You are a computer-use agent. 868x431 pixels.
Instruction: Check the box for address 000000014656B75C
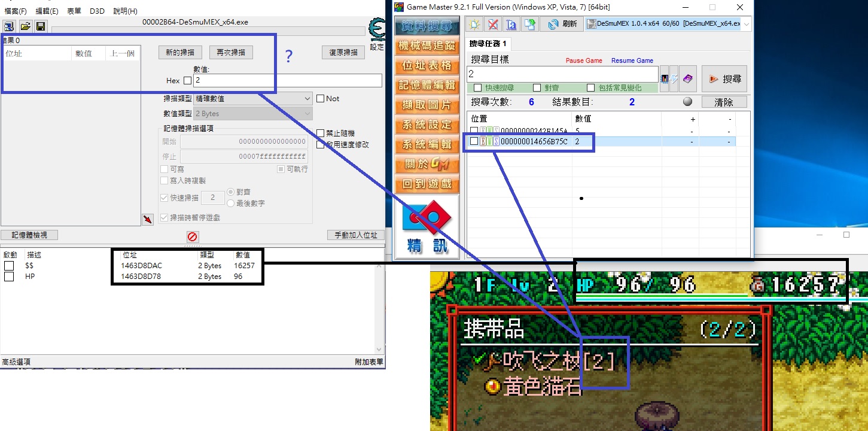[x=474, y=142]
